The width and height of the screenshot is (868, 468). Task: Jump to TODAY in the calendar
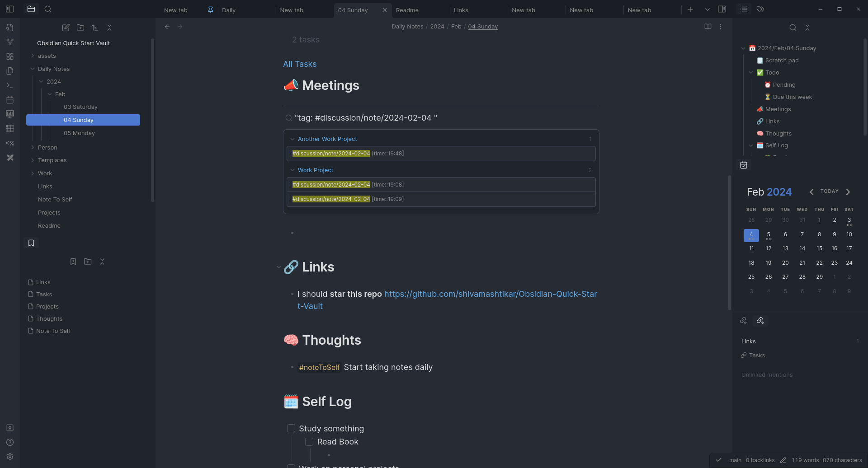830,192
